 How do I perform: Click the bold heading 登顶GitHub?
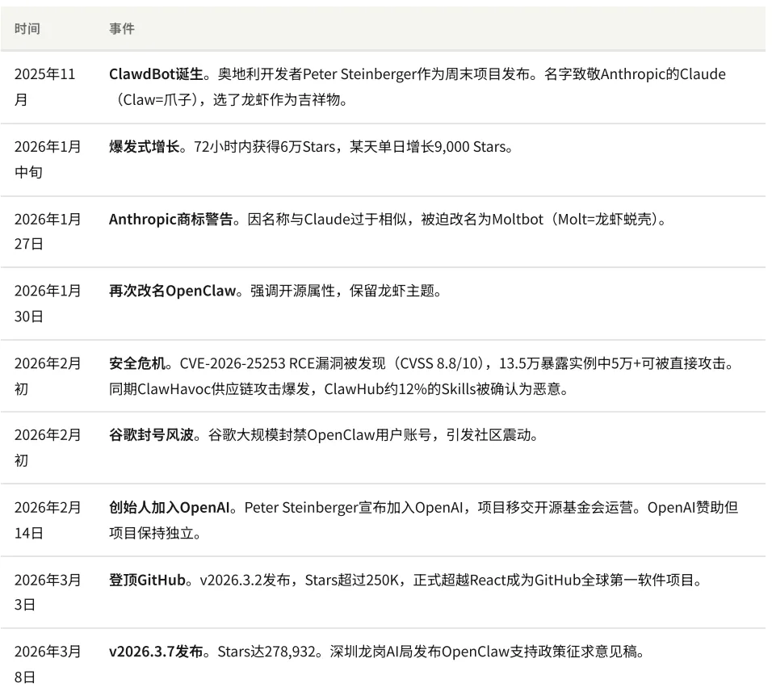click(x=147, y=580)
